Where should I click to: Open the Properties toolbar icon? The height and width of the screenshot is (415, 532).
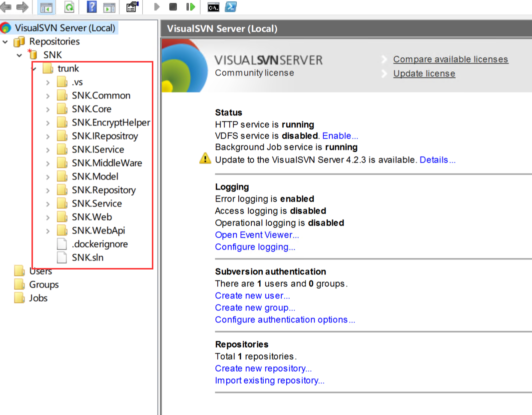click(x=132, y=7)
